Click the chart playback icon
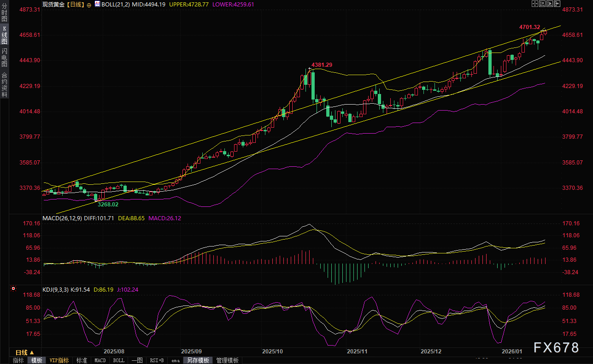Screen dimensions: 593x364 pos(550,4)
